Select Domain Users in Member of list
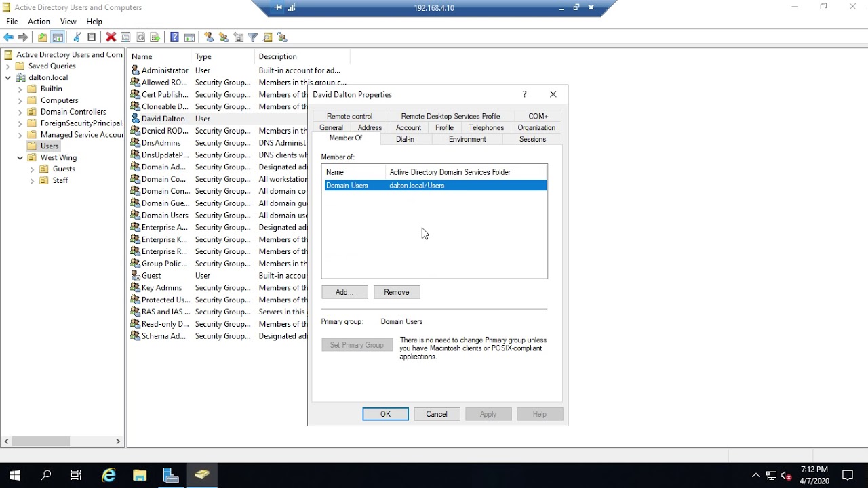This screenshot has width=868, height=488. coord(435,186)
